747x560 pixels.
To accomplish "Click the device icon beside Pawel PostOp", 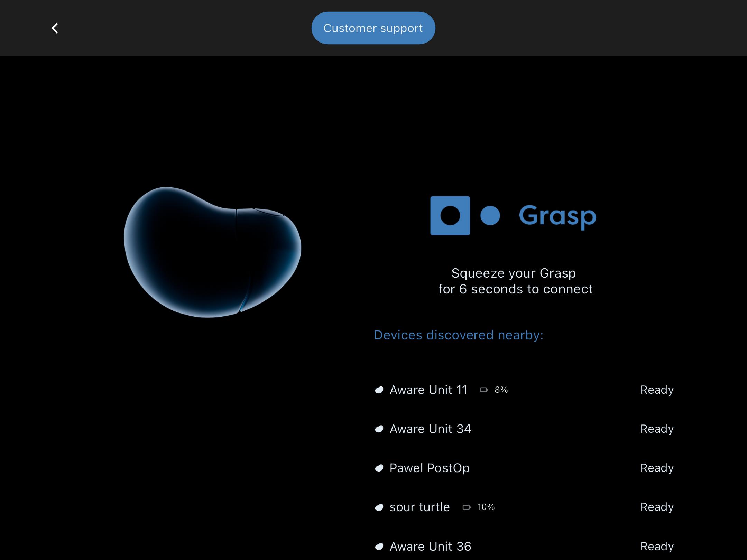I will (x=379, y=468).
